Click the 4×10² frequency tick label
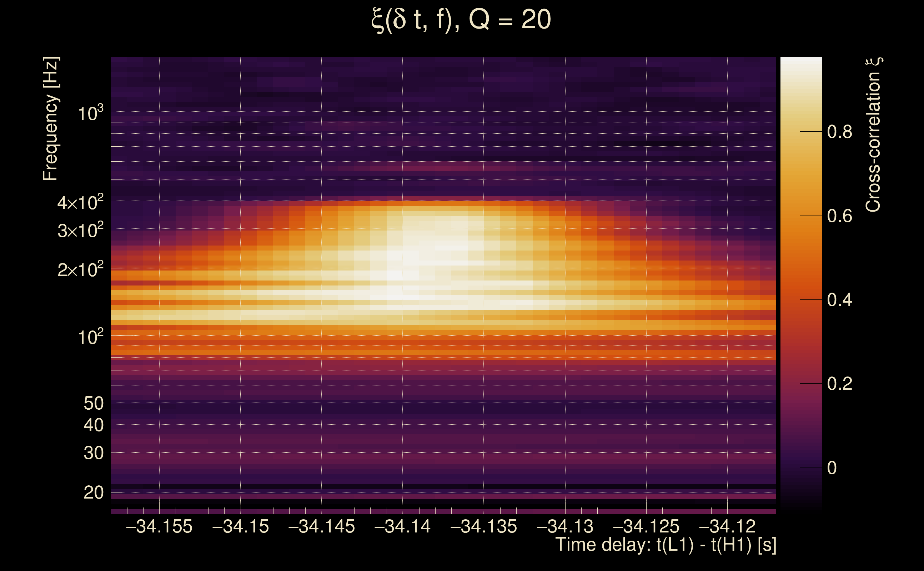Screen dimensions: 924x571 [x=80, y=202]
